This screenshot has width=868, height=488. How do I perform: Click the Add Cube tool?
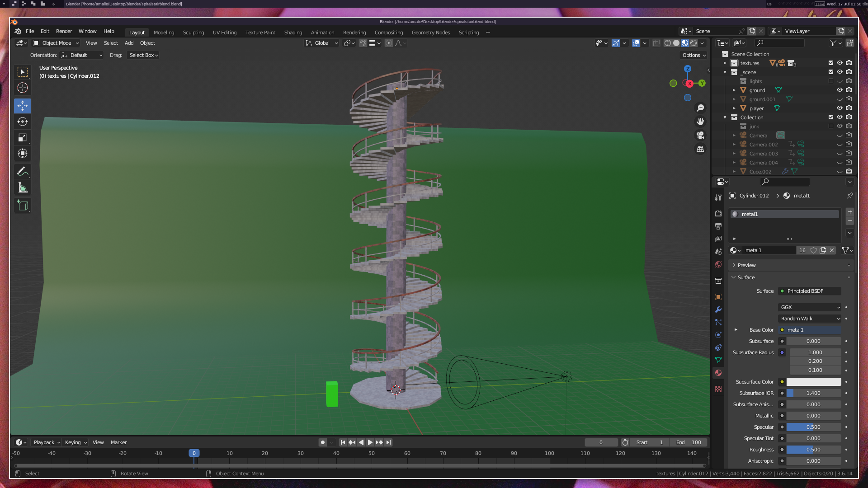tap(23, 206)
